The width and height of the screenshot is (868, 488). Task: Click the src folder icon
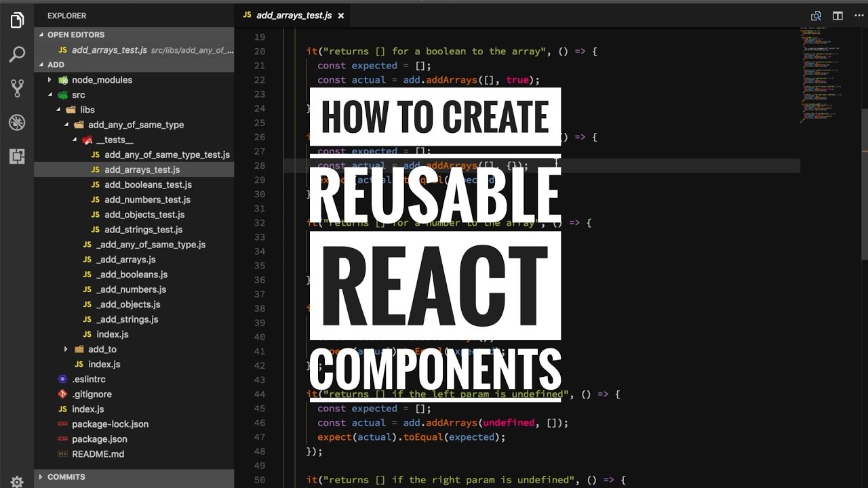[63, 95]
